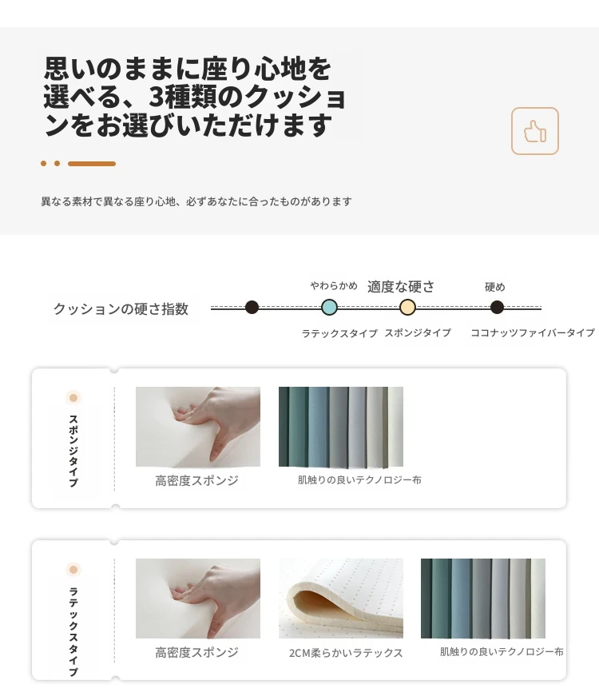Image resolution: width=599 pixels, height=700 pixels.
Task: Open the fabric color swatches in スポンジタイプ card
Action: [341, 427]
